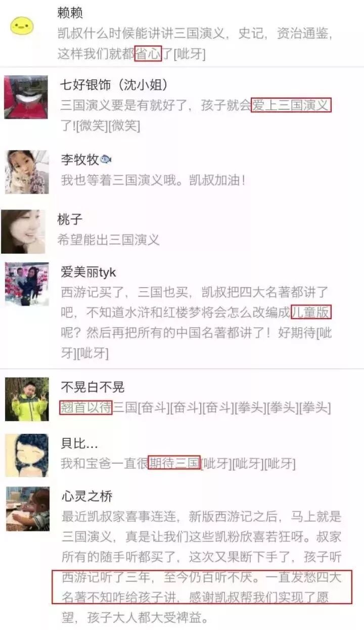Open 赖赖's yellow chick avatar
Screen dimensions: 364x630
tap(22, 25)
